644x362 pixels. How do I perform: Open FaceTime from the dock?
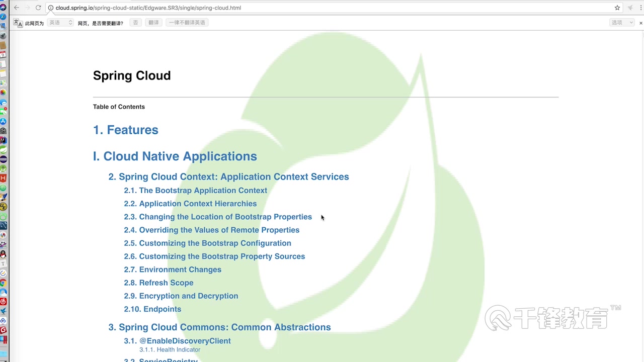tap(3, 112)
